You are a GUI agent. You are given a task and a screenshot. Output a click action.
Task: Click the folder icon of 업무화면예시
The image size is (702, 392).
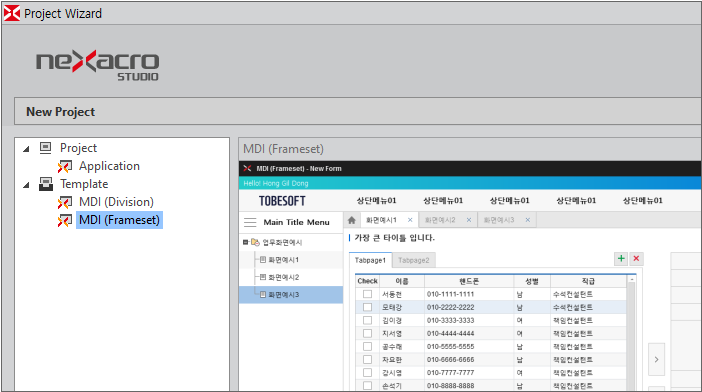click(255, 242)
